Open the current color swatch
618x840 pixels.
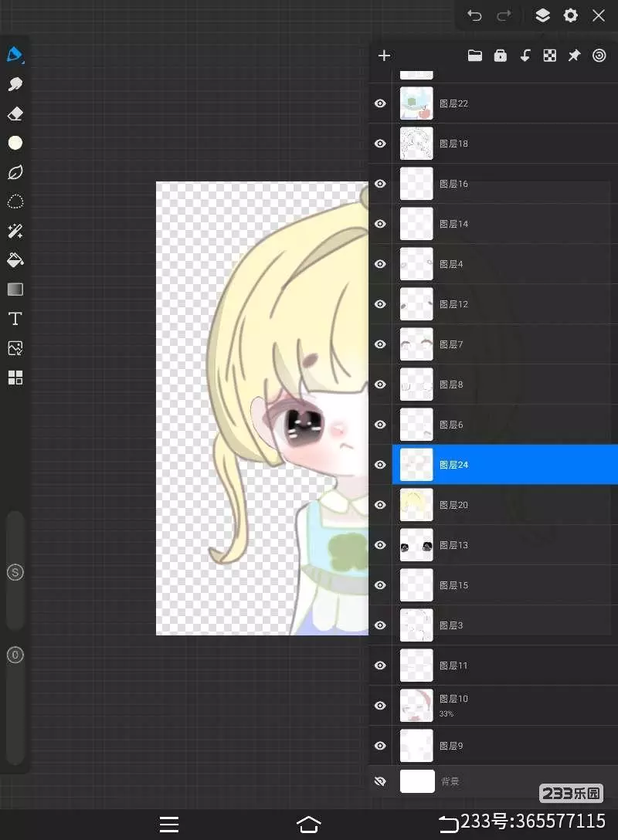coord(15,143)
